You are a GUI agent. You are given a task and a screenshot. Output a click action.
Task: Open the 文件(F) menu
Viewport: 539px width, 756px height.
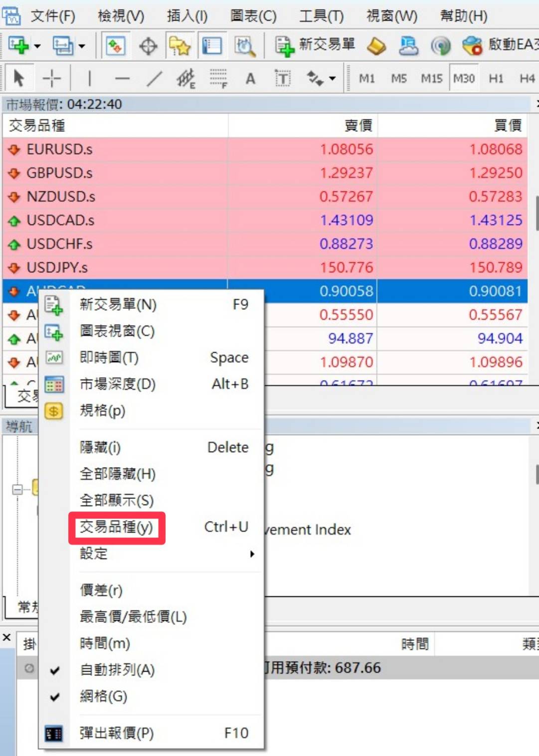click(x=52, y=16)
